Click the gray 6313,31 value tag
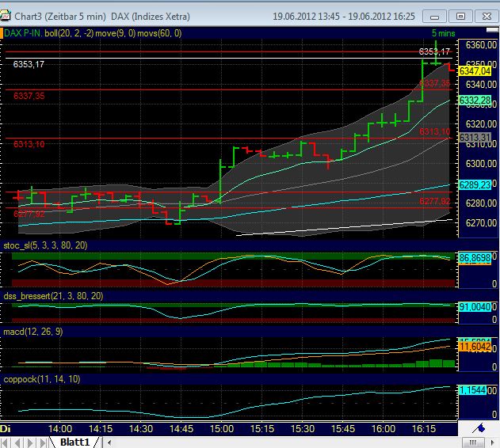The image size is (500, 448). click(x=475, y=138)
